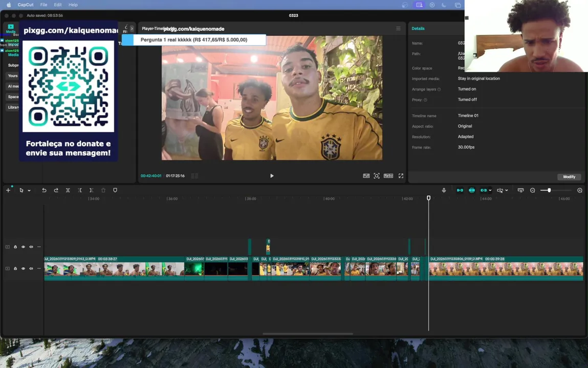This screenshot has width=588, height=368.
Task: Open the linkage options dropdown arrow
Action: click(490, 191)
